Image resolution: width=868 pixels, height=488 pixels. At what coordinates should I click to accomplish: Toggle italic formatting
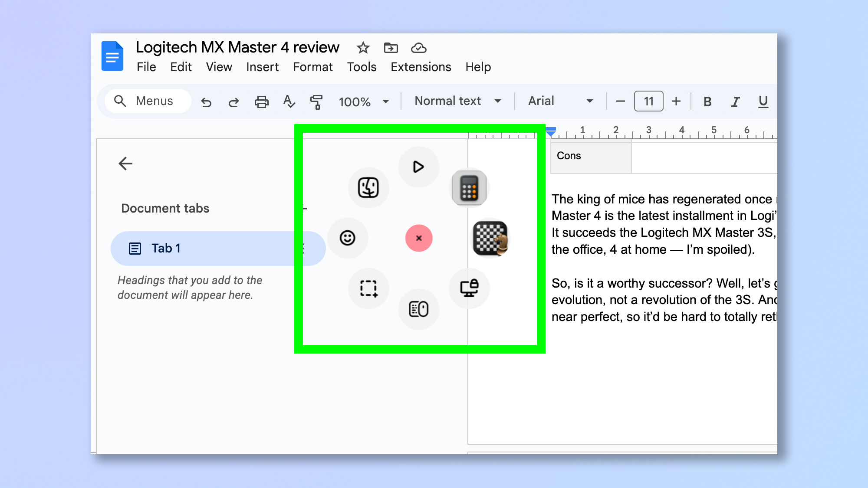point(735,101)
